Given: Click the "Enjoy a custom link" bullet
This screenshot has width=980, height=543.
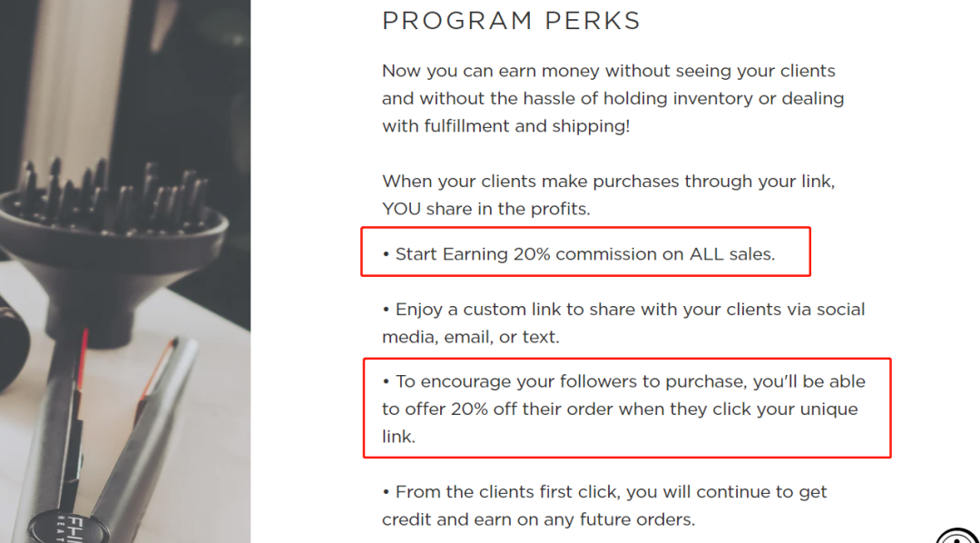Looking at the screenshot, I should click(x=623, y=310).
